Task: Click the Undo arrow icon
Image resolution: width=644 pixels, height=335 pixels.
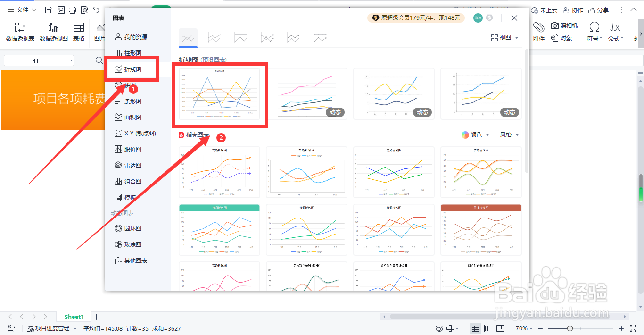Action: coord(96,10)
